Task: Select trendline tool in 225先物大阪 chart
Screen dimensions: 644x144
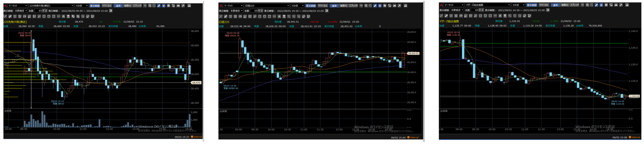Action: [5, 16]
